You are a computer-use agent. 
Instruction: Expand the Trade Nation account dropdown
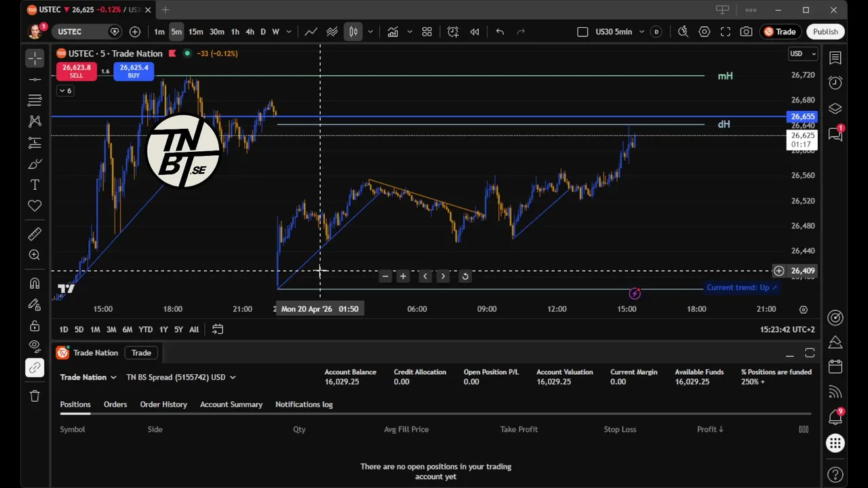pos(88,377)
